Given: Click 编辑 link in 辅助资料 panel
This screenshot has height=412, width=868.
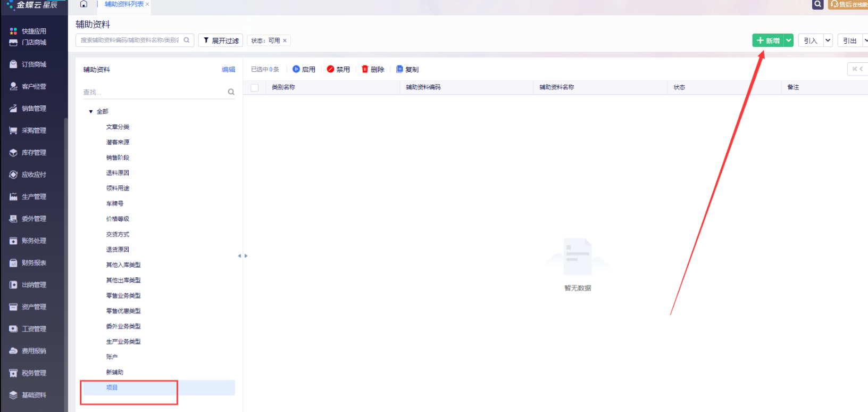Looking at the screenshot, I should pos(229,70).
